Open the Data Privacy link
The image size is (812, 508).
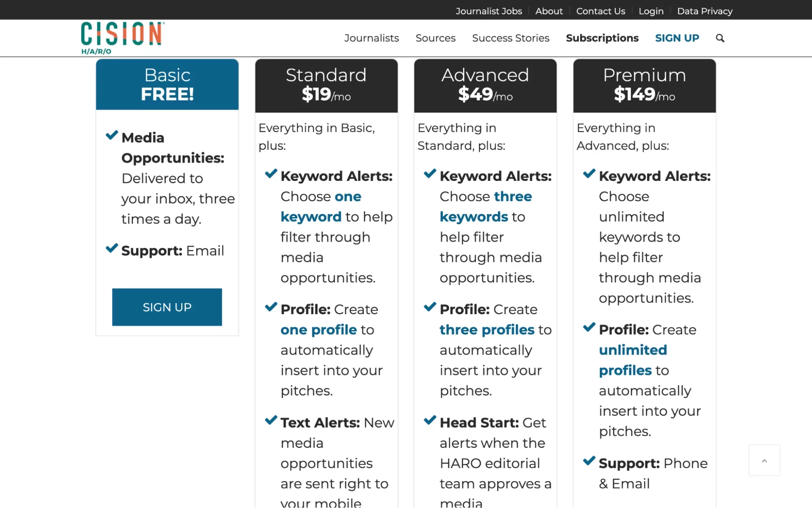705,11
